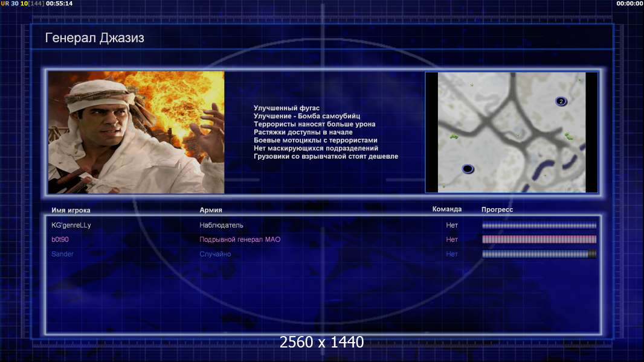
Task: Select the black start position marker on map
Action: [x=468, y=168]
